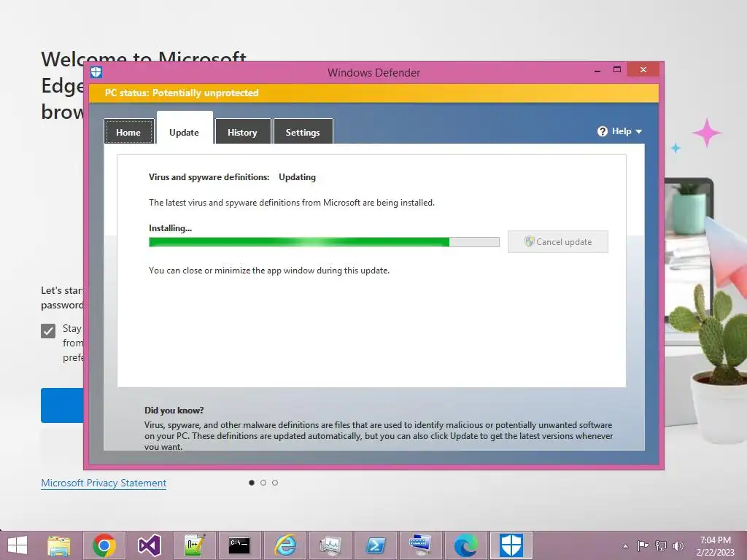
Task: Toggle the Stay checkbox in Edge welcome page
Action: point(48,331)
